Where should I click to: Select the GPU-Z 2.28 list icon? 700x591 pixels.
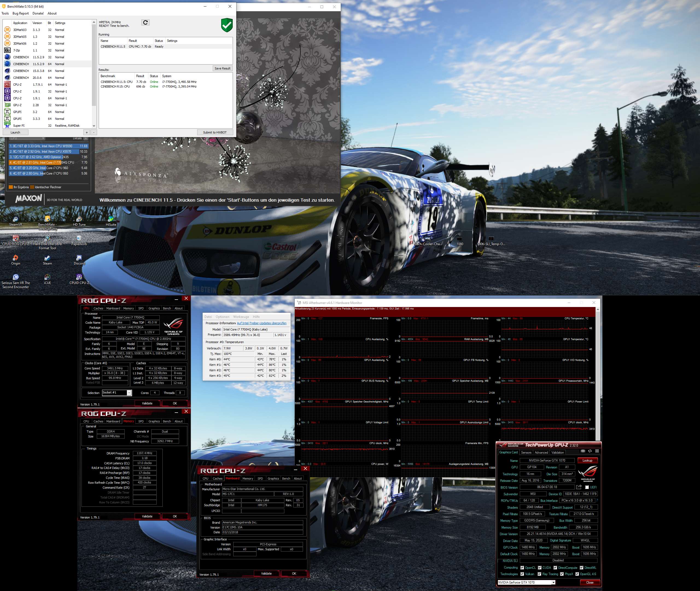pos(7,105)
